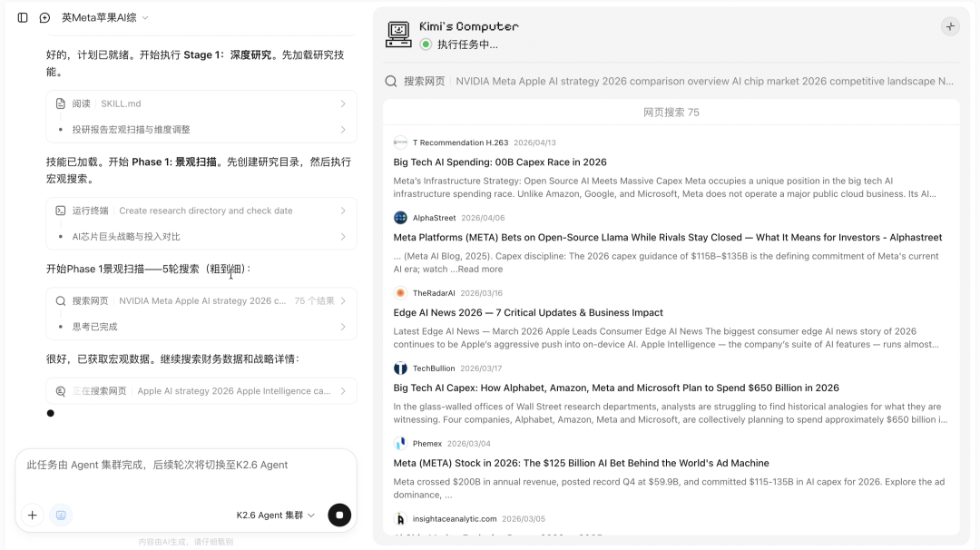Toggle the sidebar panel icon
The width and height of the screenshot is (980, 550).
pyautogui.click(x=23, y=17)
